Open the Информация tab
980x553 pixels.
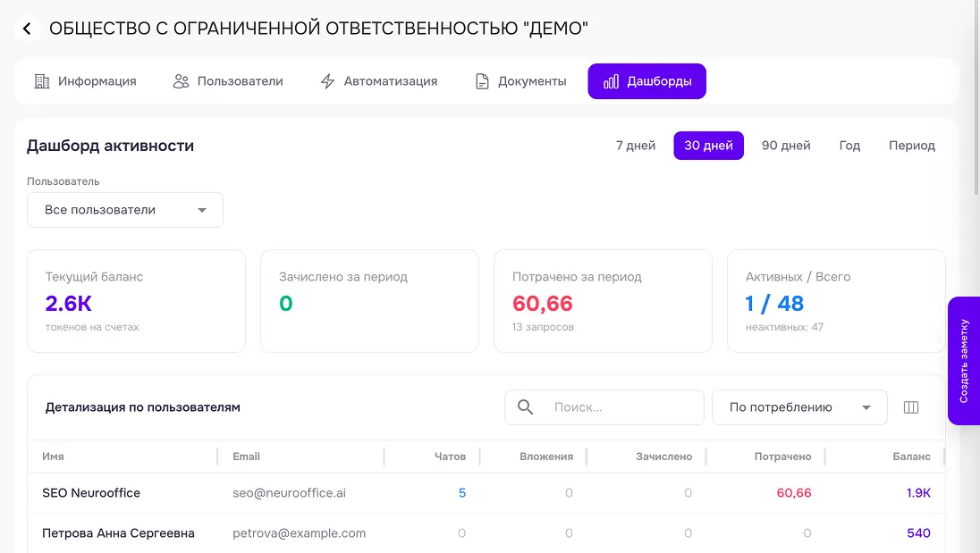point(85,81)
